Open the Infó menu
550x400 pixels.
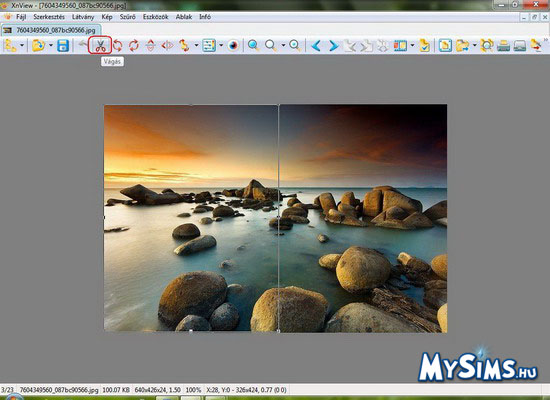(205, 17)
